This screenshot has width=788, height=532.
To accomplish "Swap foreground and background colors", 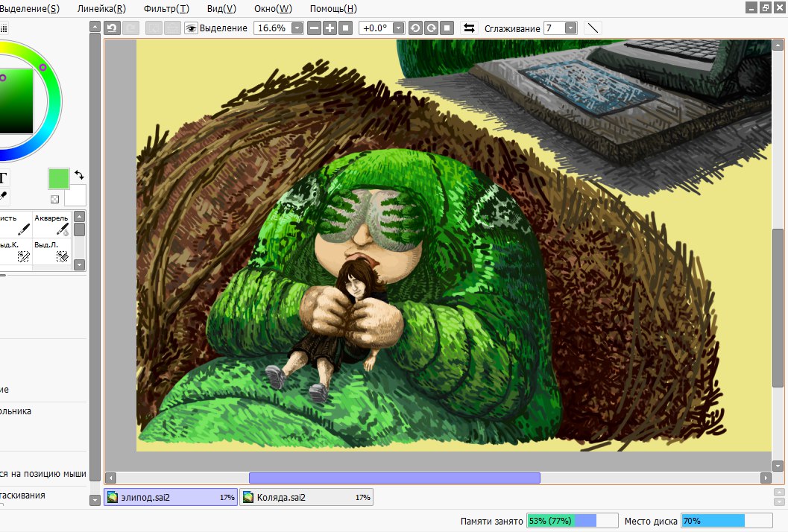I will (80, 175).
